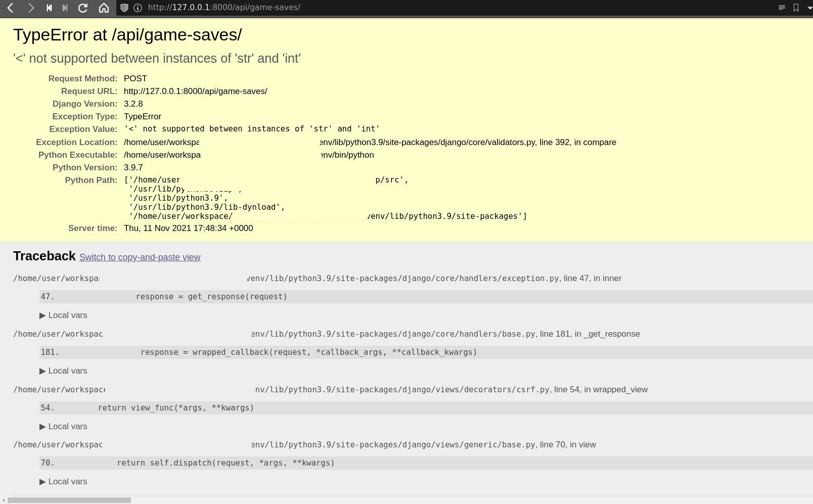Click the heading 'TypeError at /api/game-saves/'
This screenshot has width=813, height=504.
click(x=127, y=35)
